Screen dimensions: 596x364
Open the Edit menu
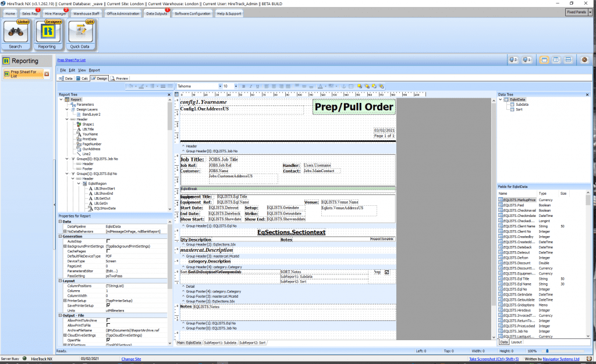tap(72, 70)
